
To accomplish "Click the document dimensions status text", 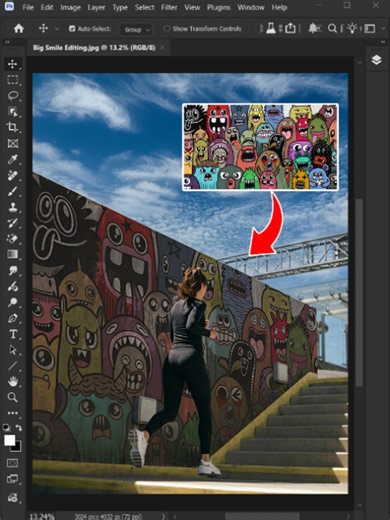I will point(108,517).
